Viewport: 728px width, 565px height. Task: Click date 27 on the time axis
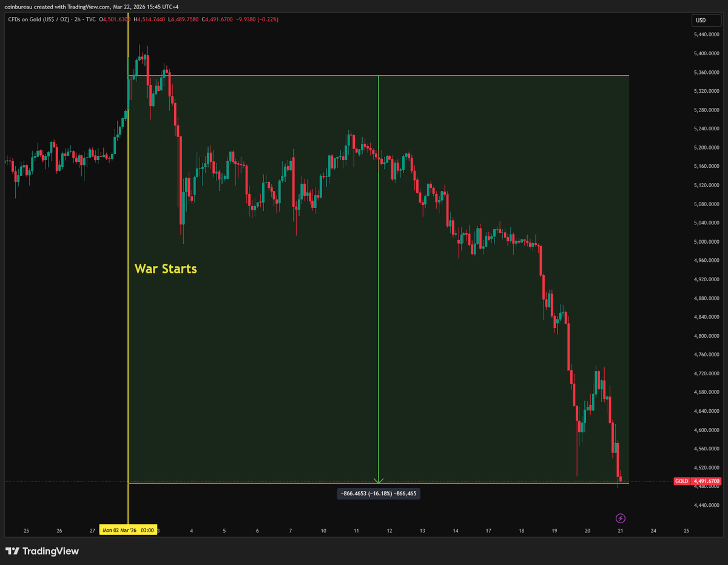point(92,530)
